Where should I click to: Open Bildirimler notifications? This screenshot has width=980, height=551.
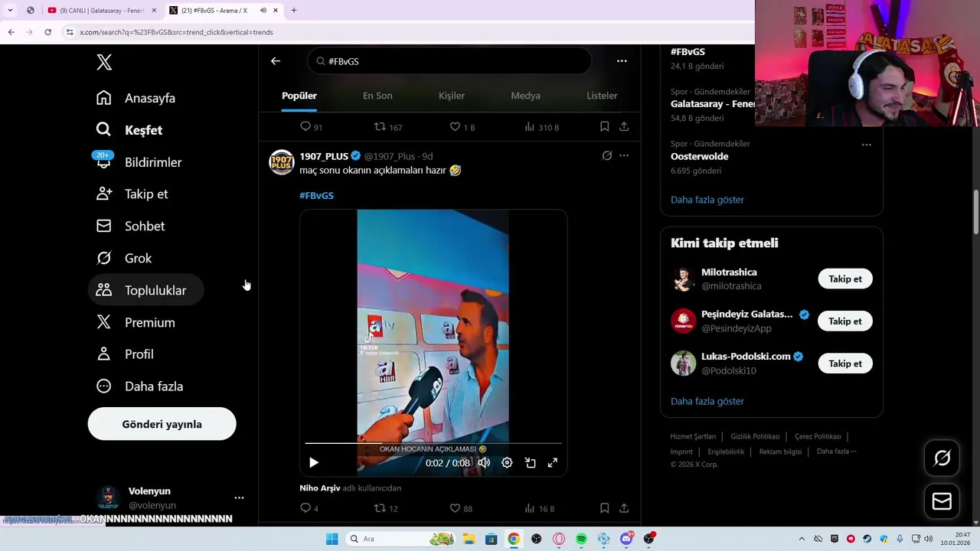tap(139, 162)
